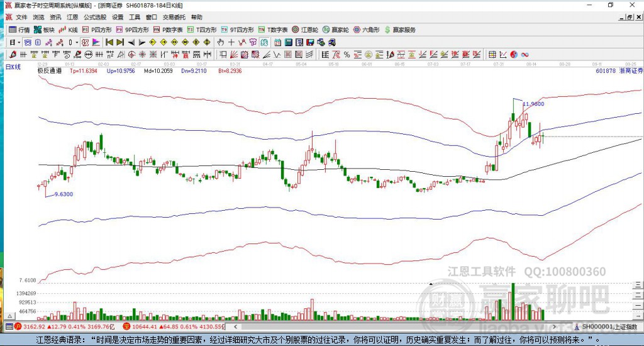Screen dimensions: 644x346
Task: Click the 板块 toolbar button
Action: [45, 30]
